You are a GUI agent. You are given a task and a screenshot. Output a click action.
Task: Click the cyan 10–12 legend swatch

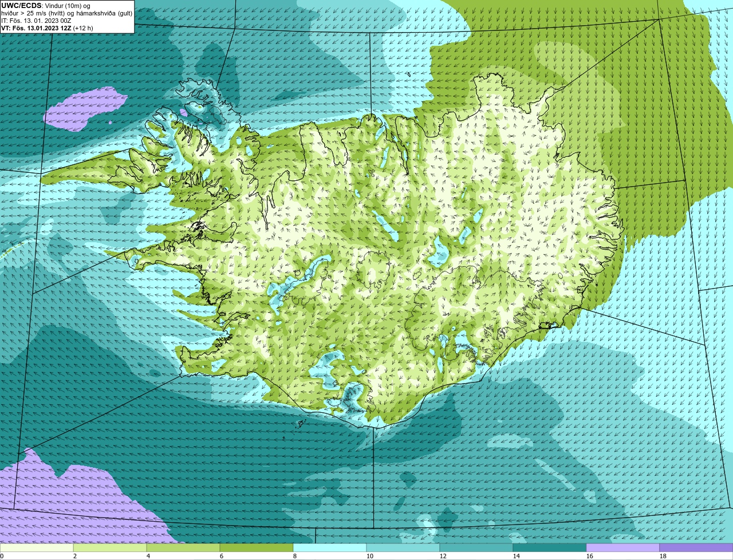coord(403,548)
